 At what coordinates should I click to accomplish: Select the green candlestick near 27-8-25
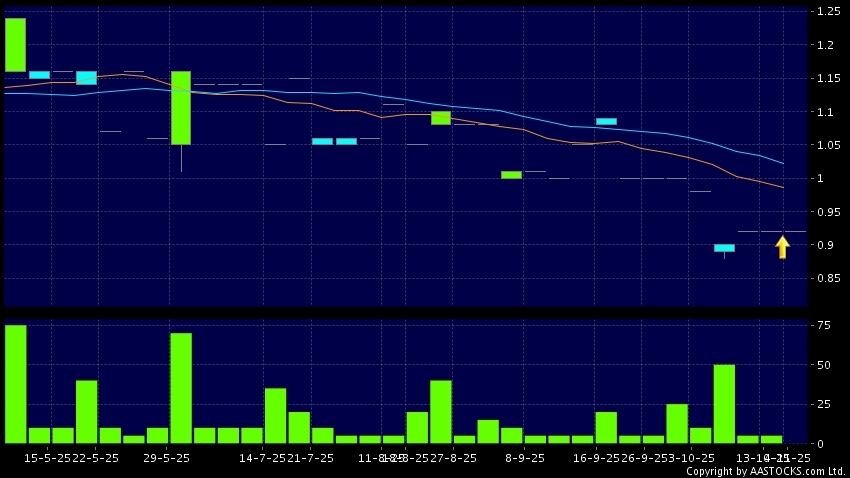point(441,118)
